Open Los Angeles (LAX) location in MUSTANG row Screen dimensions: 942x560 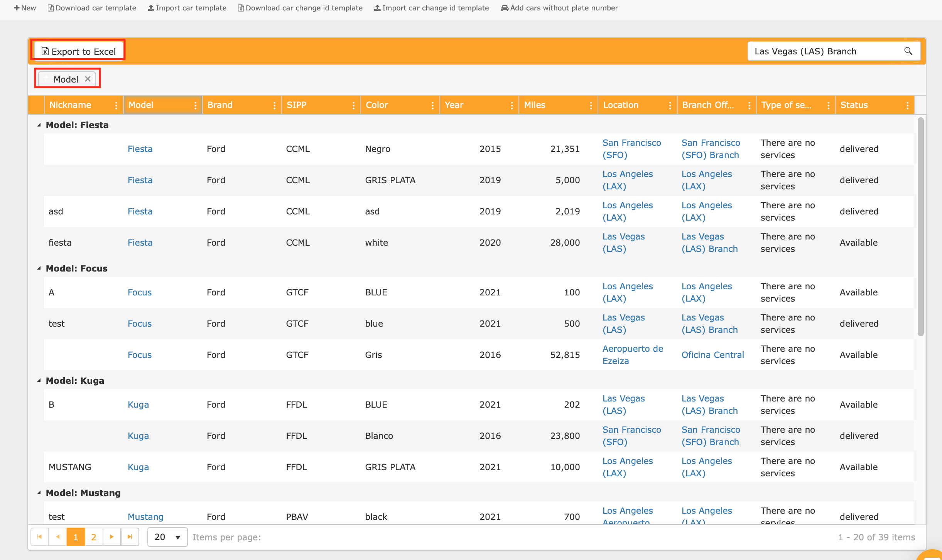coord(628,467)
